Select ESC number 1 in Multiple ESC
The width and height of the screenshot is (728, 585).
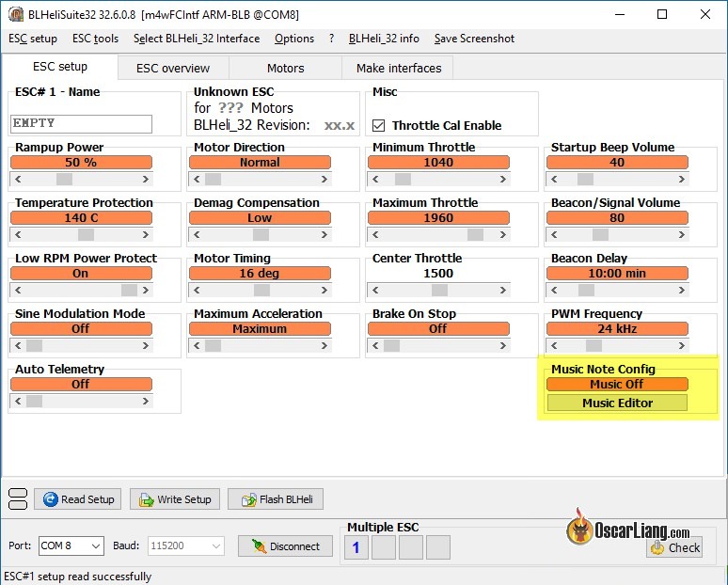click(356, 547)
